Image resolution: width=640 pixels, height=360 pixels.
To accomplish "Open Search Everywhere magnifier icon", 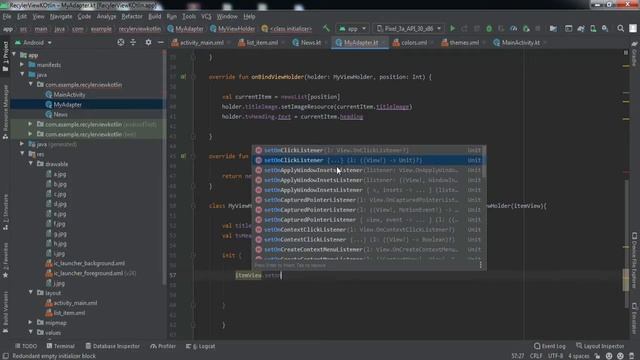I will (620, 29).
